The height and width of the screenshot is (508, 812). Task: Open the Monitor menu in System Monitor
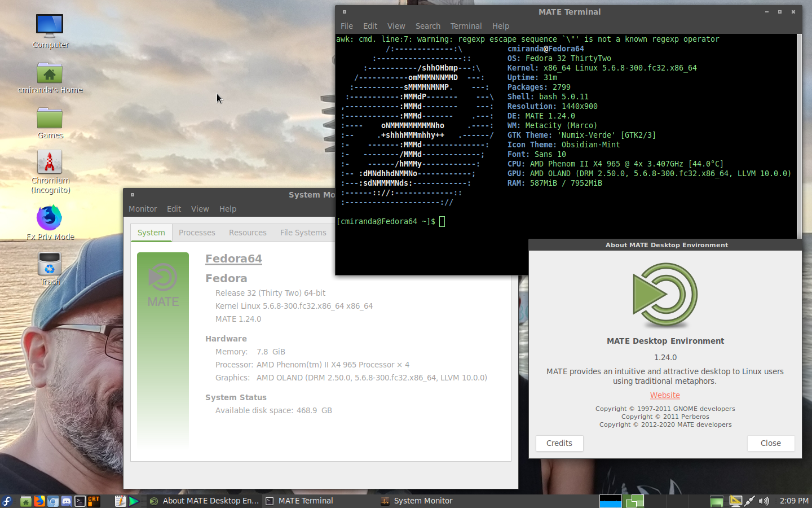143,209
